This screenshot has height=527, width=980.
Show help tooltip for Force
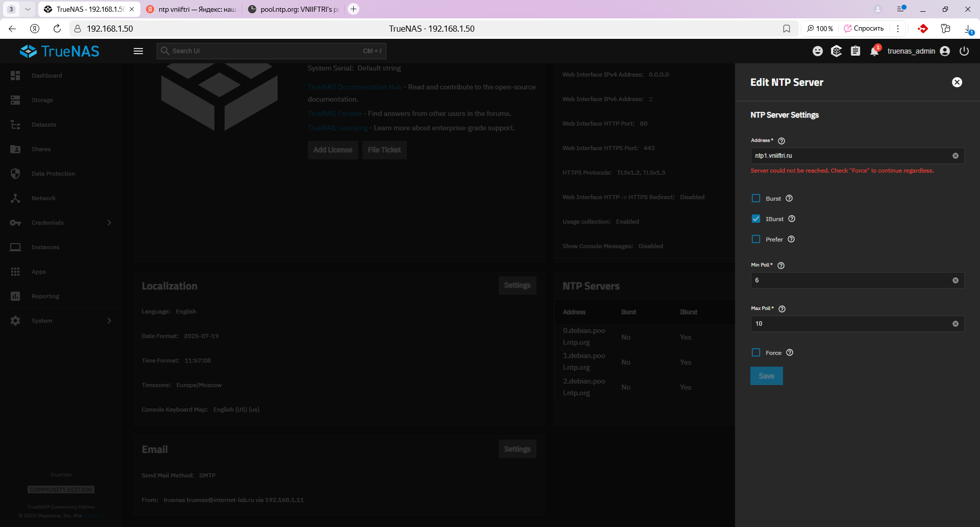(x=790, y=352)
